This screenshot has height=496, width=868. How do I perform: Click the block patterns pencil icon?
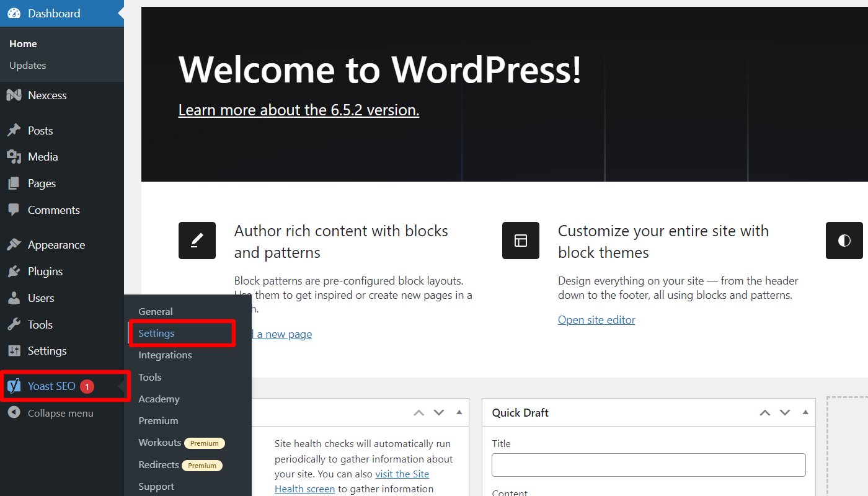197,241
